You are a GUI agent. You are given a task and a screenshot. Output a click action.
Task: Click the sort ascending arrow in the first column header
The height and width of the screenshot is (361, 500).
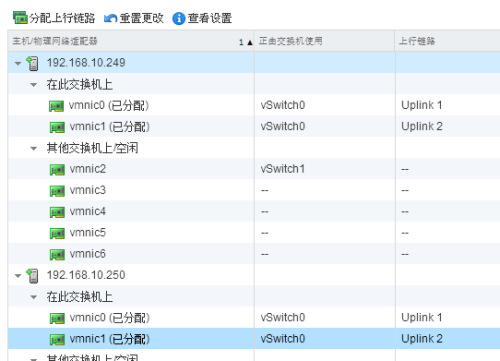coord(250,42)
